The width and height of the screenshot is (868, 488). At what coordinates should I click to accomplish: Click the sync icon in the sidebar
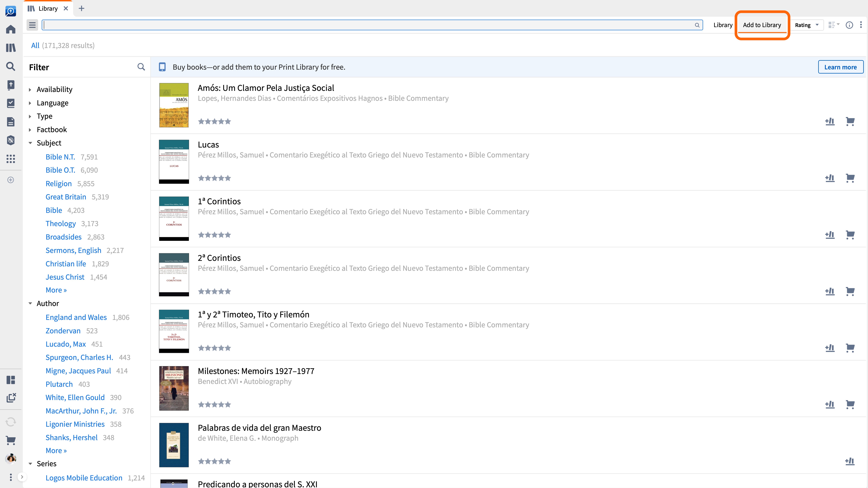11,422
